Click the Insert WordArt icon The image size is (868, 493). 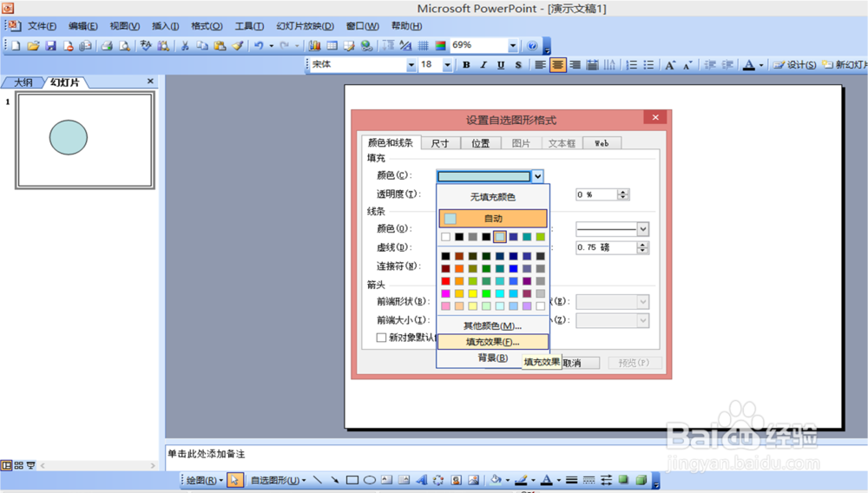point(421,480)
